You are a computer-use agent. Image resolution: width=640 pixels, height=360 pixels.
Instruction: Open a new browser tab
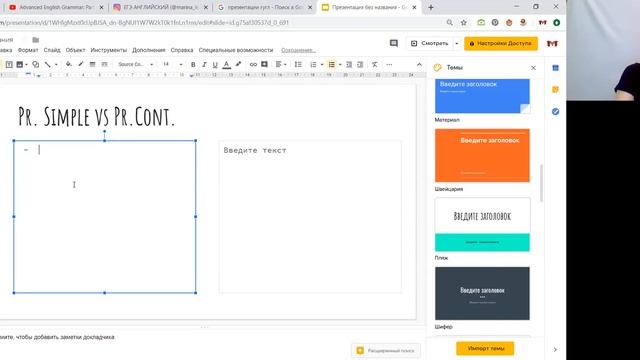click(x=431, y=7)
